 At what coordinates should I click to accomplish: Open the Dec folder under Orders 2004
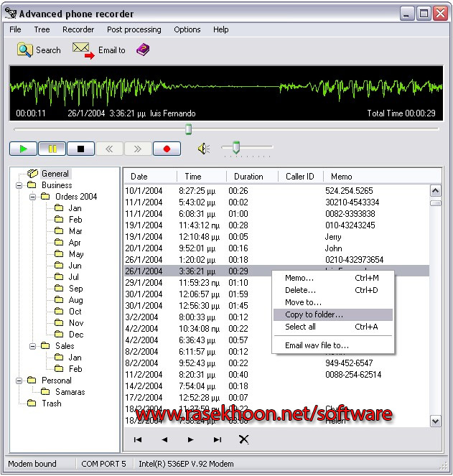[69, 335]
